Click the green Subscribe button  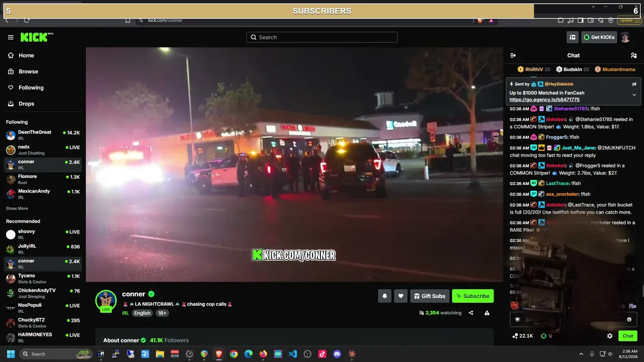[473, 296]
